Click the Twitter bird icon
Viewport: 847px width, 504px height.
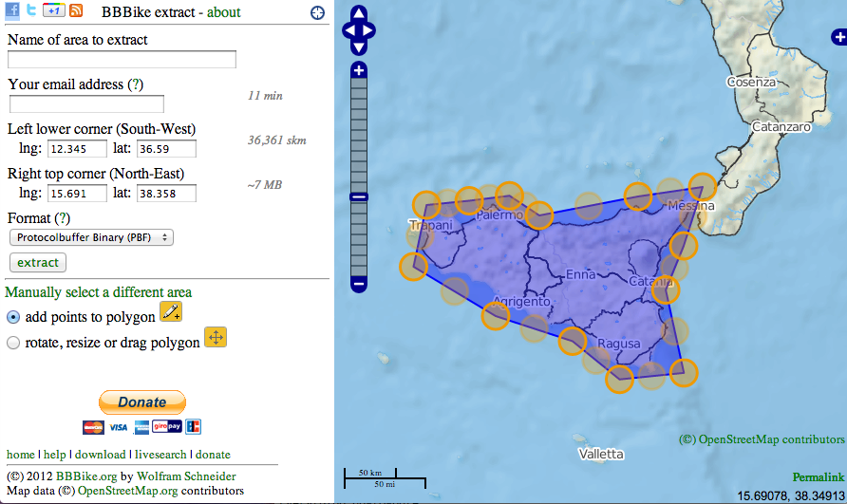[31, 10]
